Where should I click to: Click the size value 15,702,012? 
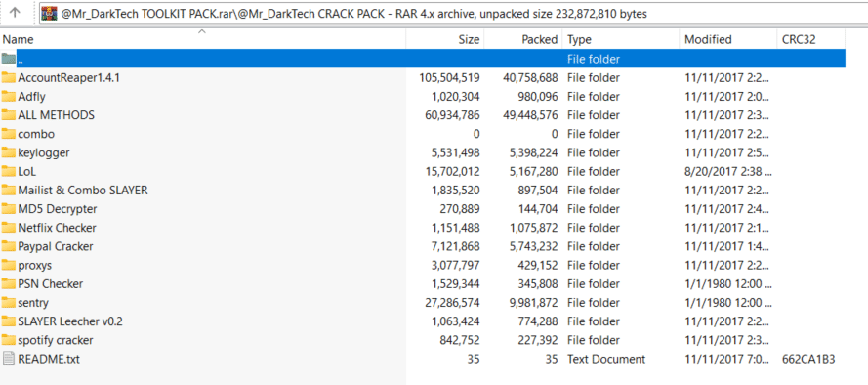tap(453, 172)
